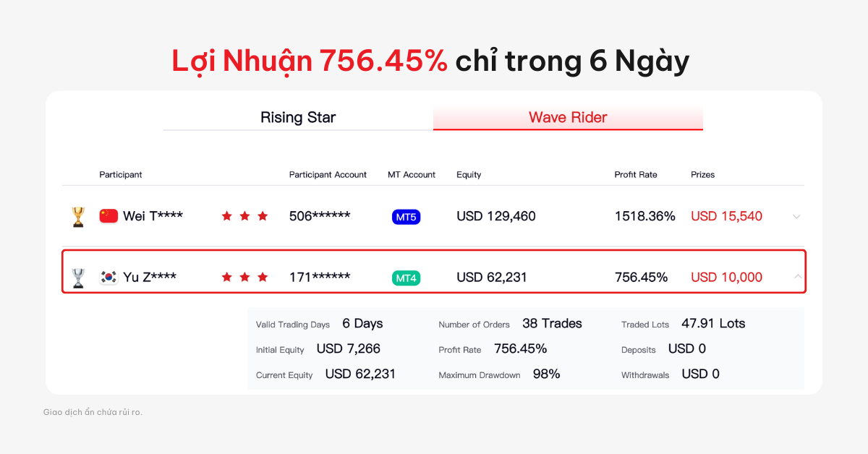Image resolution: width=868 pixels, height=454 pixels.
Task: Click the Maximum Drawdown 98% value
Action: click(546, 374)
